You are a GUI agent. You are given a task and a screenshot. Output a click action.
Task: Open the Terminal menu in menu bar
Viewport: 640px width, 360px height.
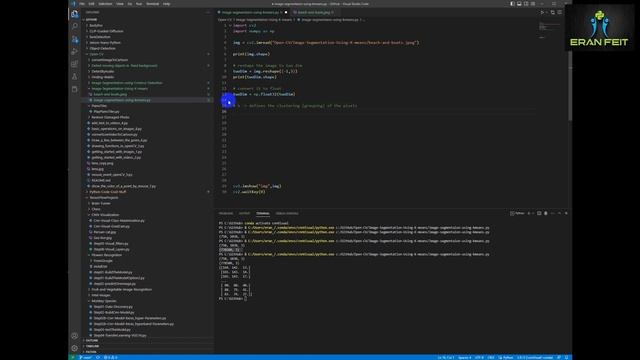click(153, 4)
